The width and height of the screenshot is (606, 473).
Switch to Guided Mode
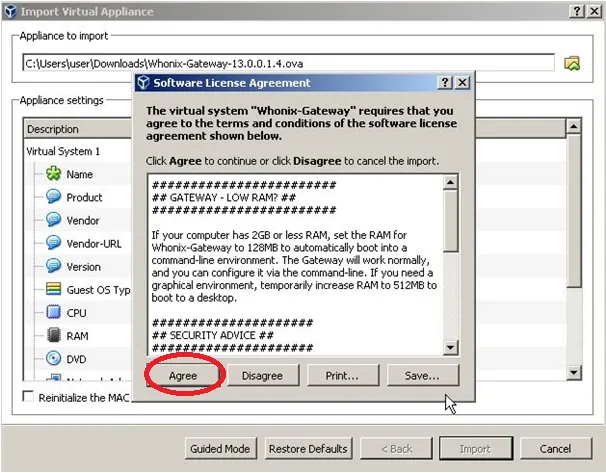coord(220,449)
